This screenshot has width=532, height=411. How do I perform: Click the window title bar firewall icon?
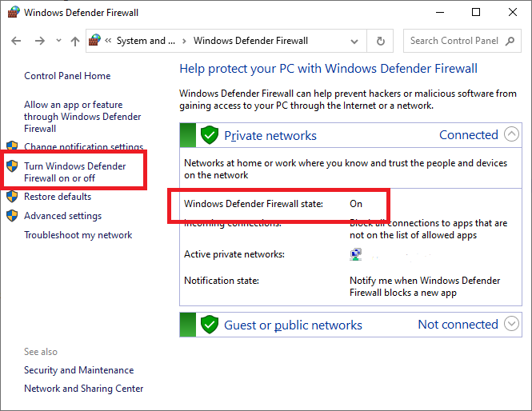[x=14, y=12]
